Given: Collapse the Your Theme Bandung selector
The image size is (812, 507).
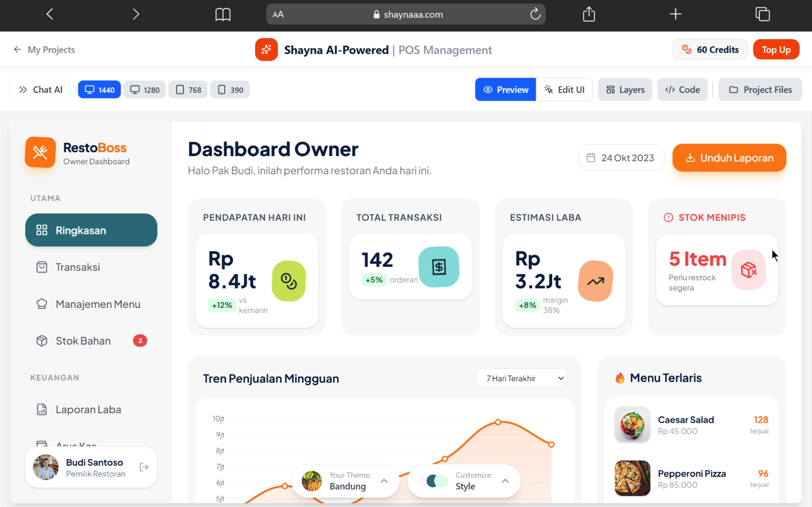Looking at the screenshot, I should pyautogui.click(x=384, y=480).
